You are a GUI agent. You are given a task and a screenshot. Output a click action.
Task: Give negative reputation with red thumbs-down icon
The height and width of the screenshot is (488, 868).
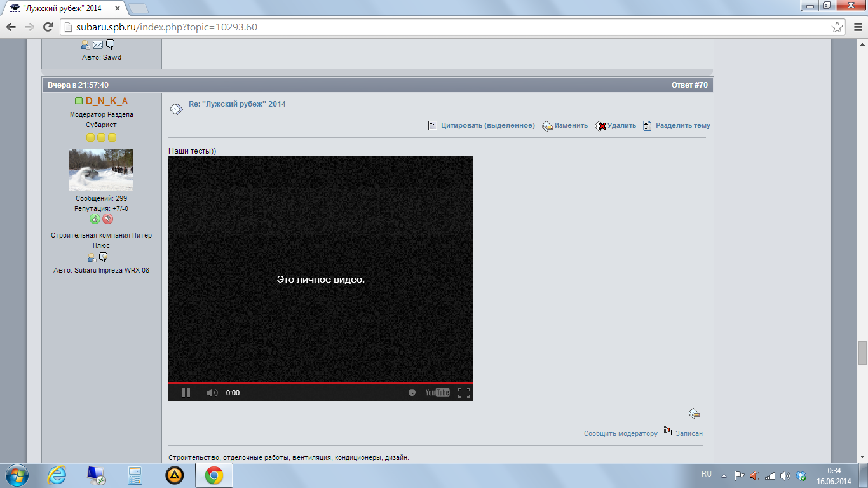(x=108, y=219)
